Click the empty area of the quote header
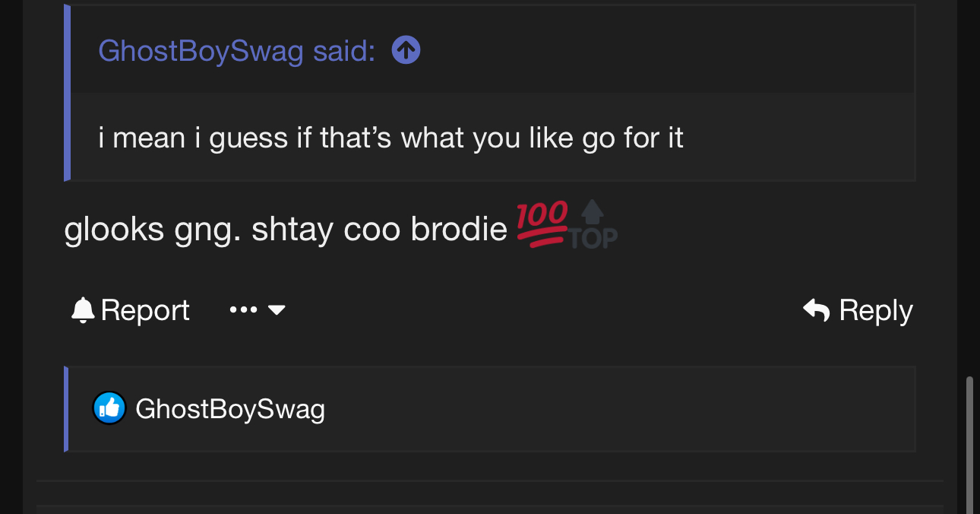This screenshot has height=514, width=980. (x=661, y=51)
